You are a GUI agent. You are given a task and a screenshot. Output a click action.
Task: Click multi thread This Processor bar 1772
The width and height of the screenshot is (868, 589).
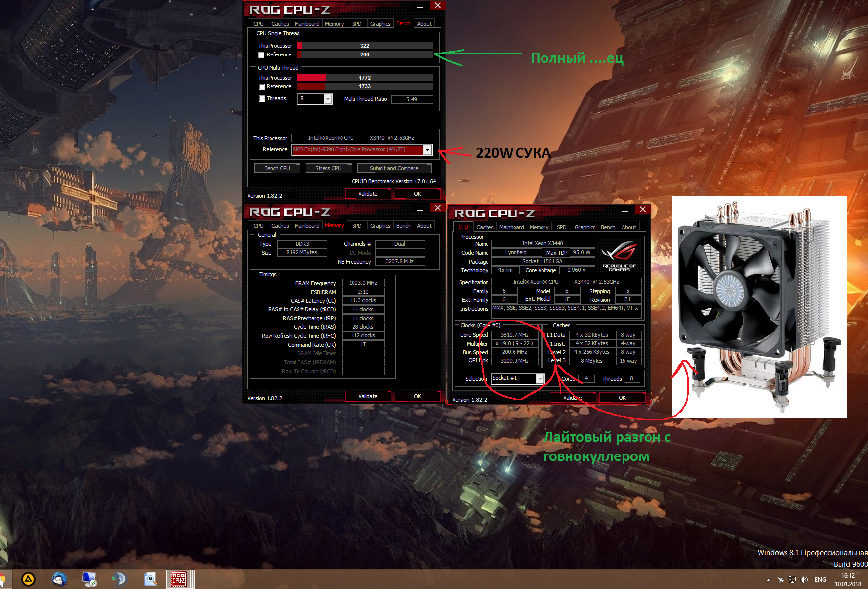[x=365, y=78]
